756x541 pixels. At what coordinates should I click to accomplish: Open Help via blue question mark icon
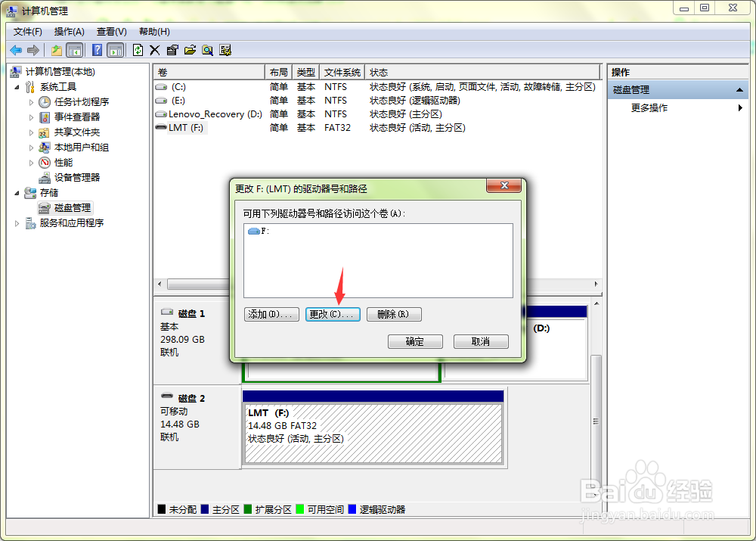click(x=97, y=50)
